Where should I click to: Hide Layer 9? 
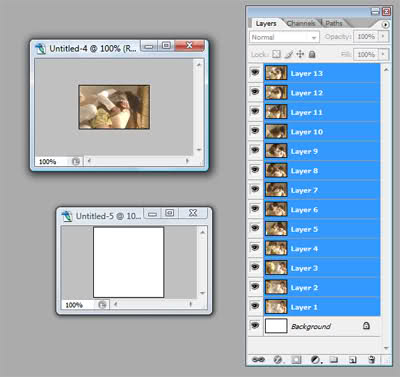[255, 150]
